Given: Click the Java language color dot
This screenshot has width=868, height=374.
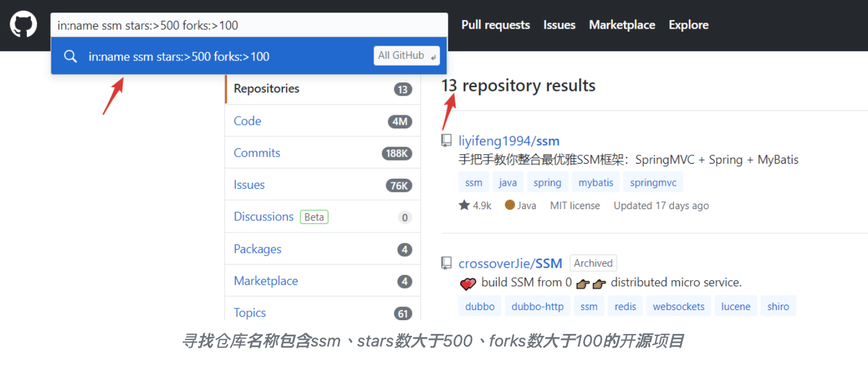Looking at the screenshot, I should pos(510,205).
